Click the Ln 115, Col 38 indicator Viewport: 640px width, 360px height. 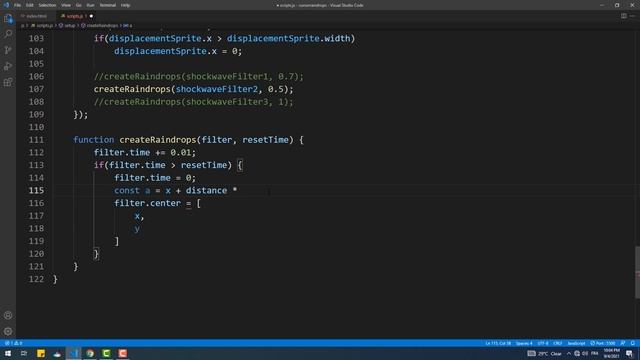[498, 343]
